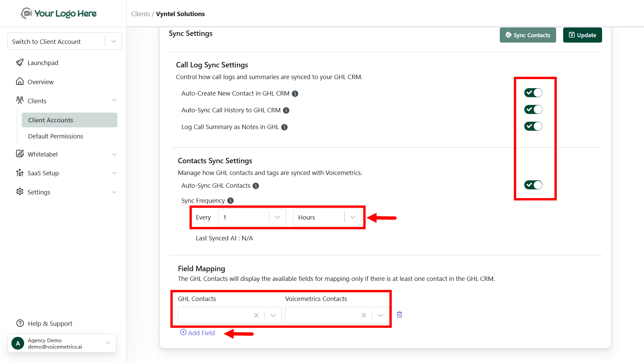Click the trash icon beside field mapping row
644x362 pixels.
[399, 315]
